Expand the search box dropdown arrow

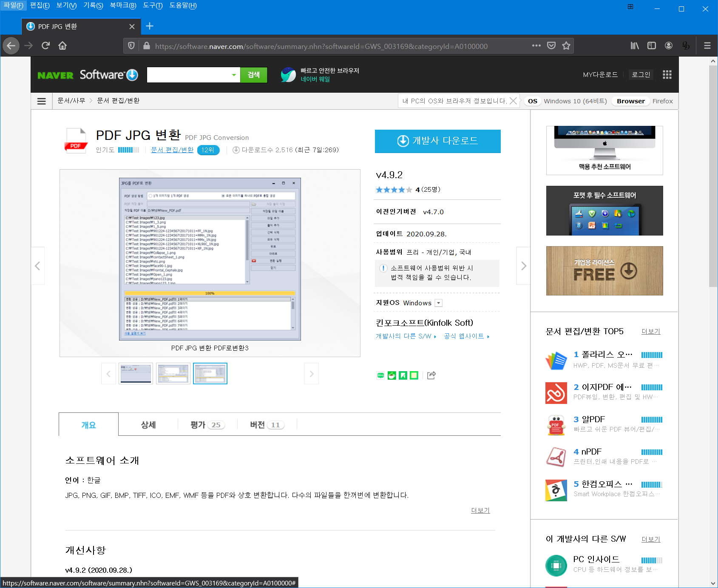[234, 75]
